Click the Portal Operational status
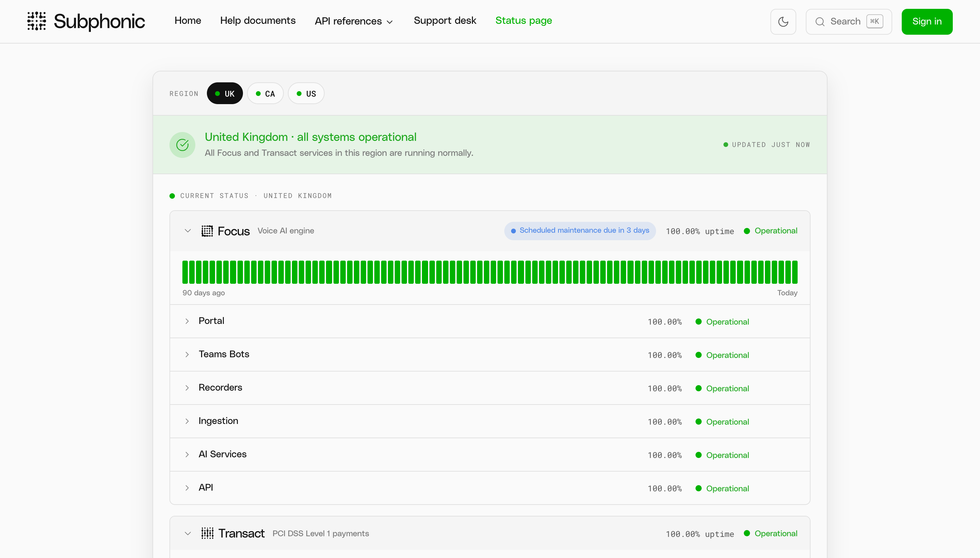 [x=722, y=322]
